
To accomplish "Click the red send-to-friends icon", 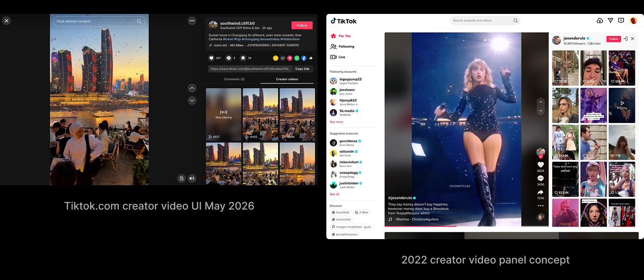I will click(x=290, y=58).
